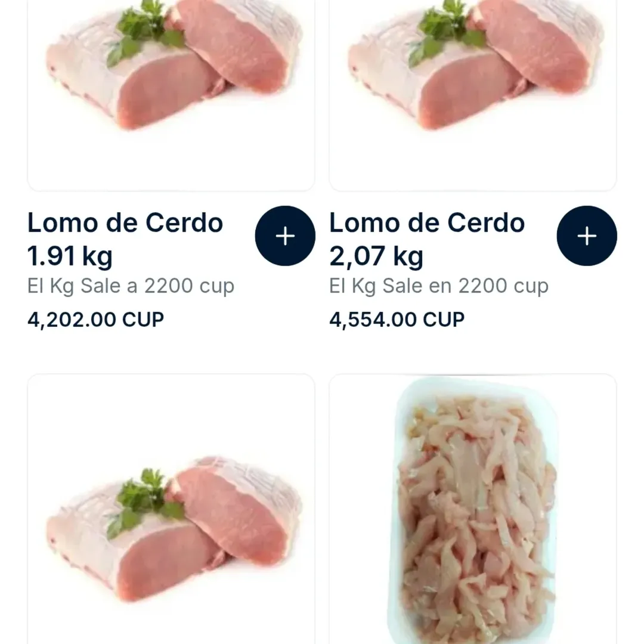
Task: Tap 'El Kg Sale a 2200 cup' description
Action: [131, 286]
